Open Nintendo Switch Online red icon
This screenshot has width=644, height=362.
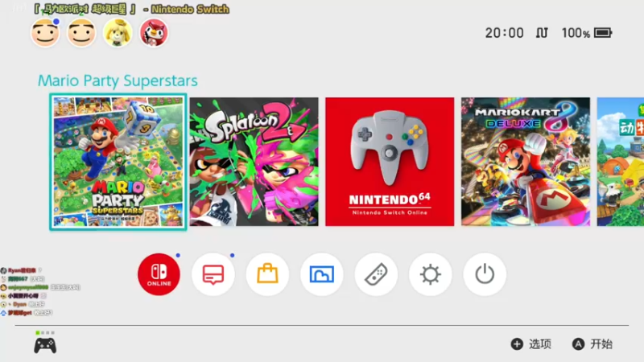tap(159, 274)
